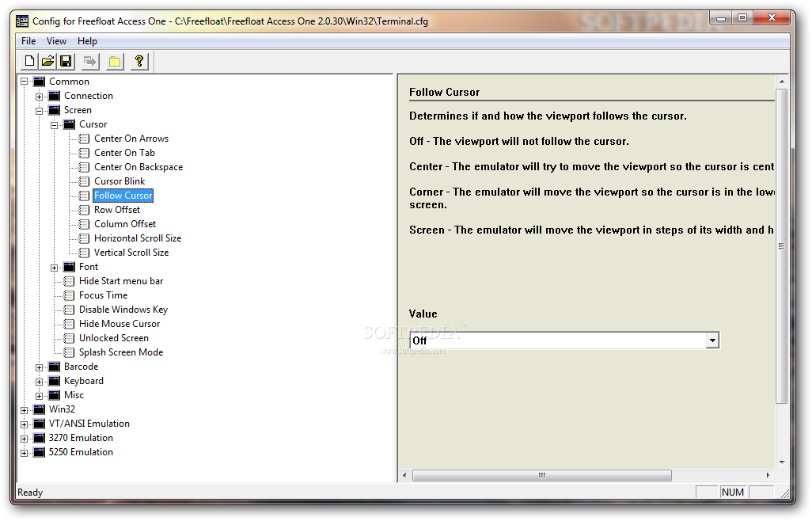Expand the Win32 tree node

tap(25, 410)
